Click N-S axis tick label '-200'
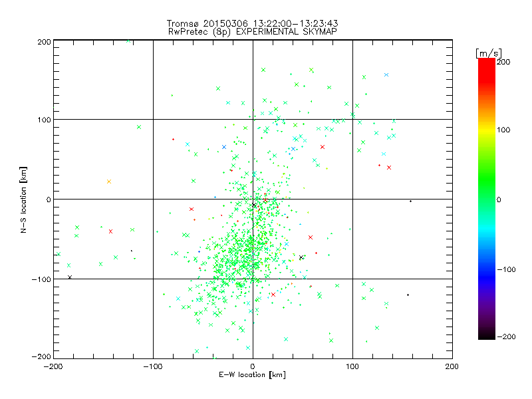Viewport: 532px width, 399px height. pyautogui.click(x=41, y=356)
